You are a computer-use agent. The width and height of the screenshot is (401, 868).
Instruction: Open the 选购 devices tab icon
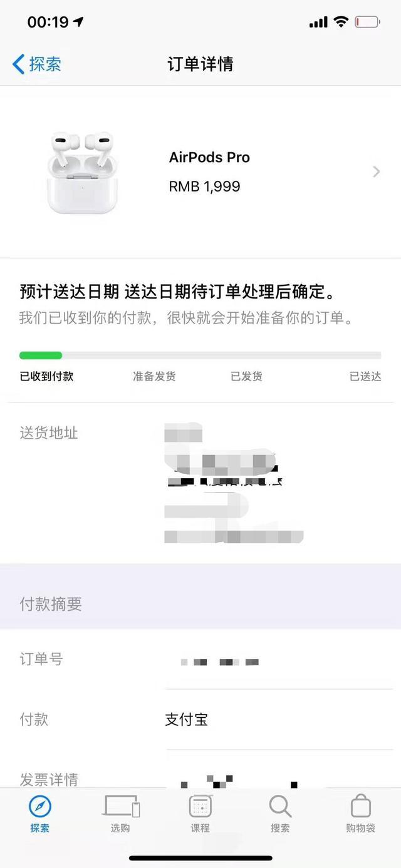coord(120,807)
